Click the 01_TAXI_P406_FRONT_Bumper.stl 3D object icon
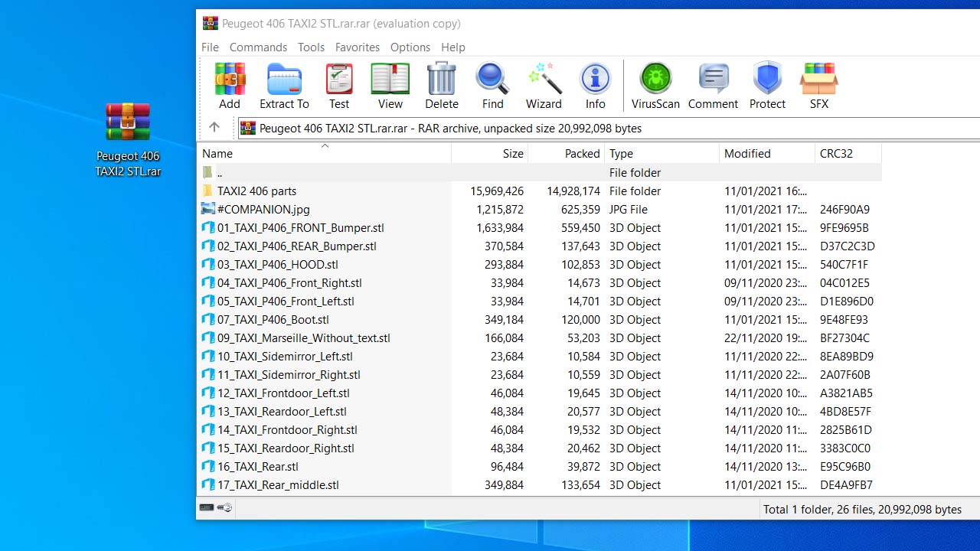The height and width of the screenshot is (551, 980). point(207,227)
